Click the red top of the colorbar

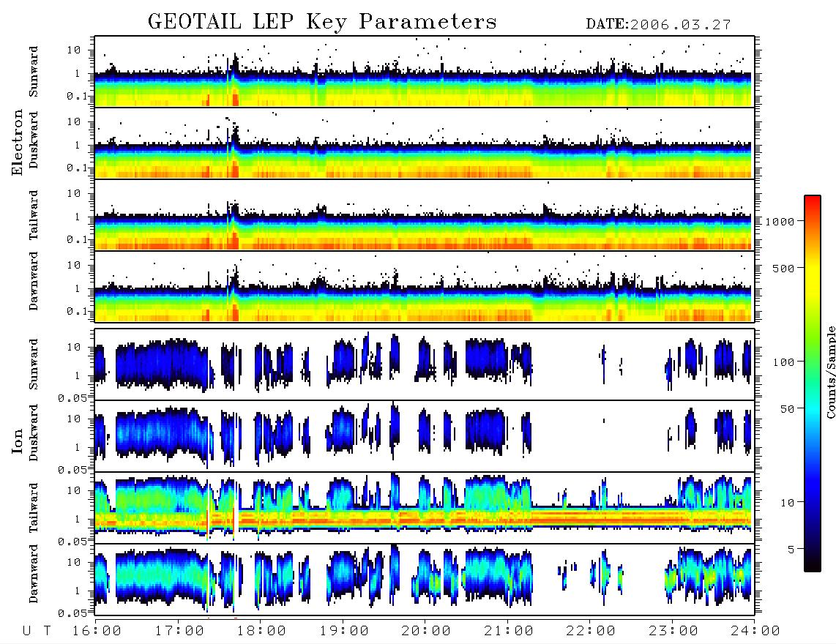coord(813,201)
